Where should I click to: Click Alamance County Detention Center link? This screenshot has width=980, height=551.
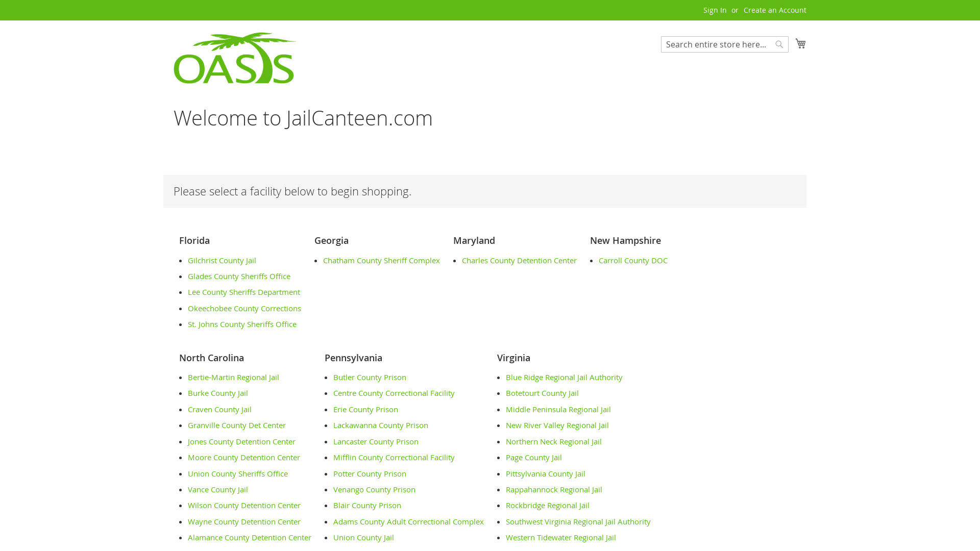click(250, 538)
